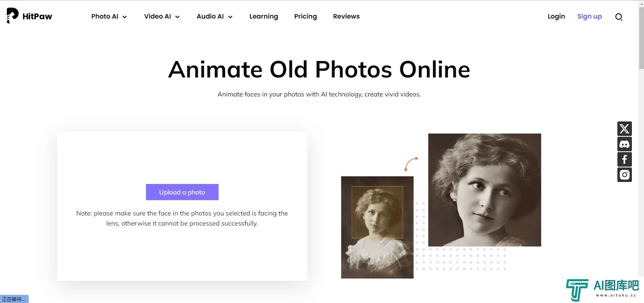Open the search magnifier icon
644x303 pixels.
(x=619, y=17)
